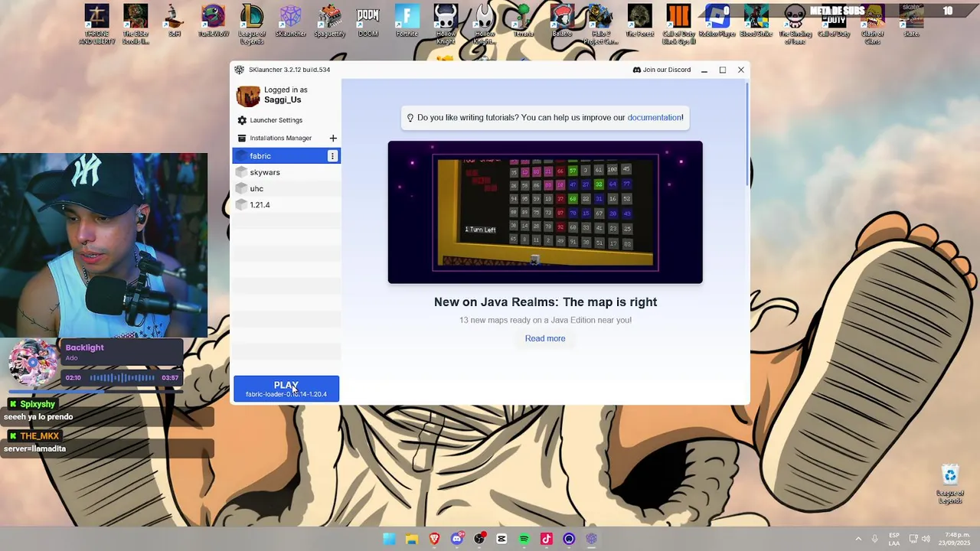Open the DOOM desktop shortcut
The width and height of the screenshot is (980, 551).
click(368, 21)
